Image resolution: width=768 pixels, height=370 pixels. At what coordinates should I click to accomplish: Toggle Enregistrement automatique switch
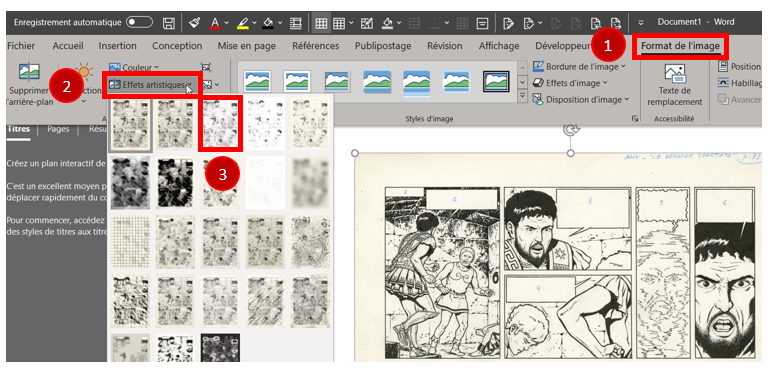tap(140, 23)
